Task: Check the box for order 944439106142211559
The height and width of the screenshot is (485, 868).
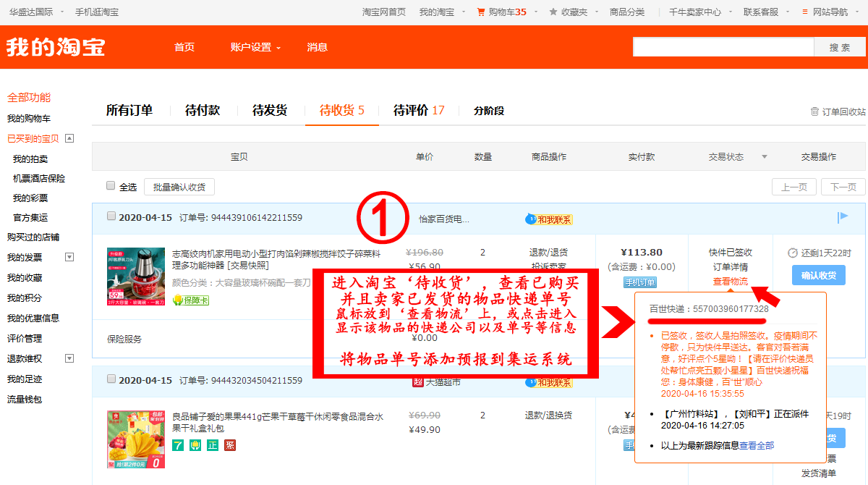Action: 111,216
